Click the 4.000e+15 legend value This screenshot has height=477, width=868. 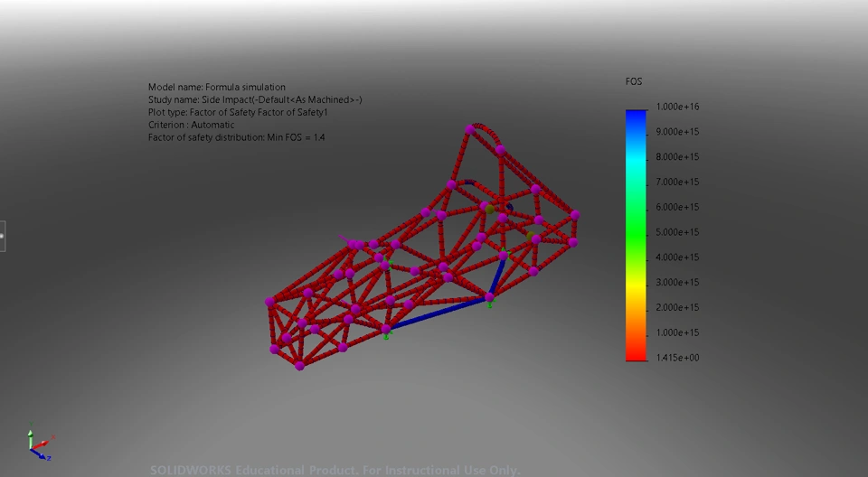pyautogui.click(x=677, y=257)
